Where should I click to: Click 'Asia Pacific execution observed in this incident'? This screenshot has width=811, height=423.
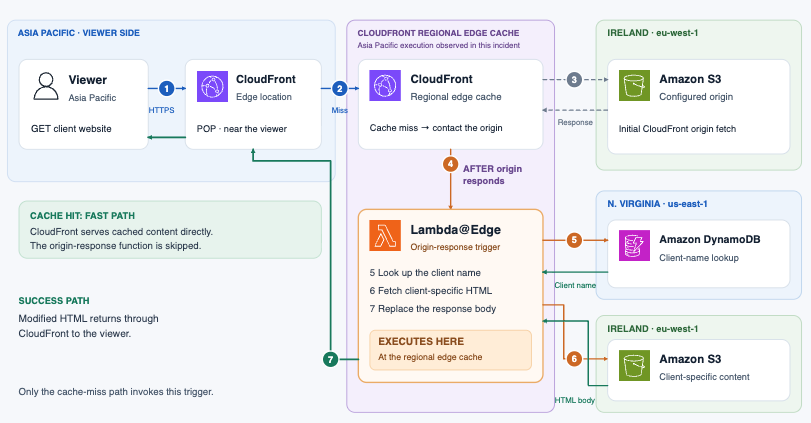click(x=439, y=46)
